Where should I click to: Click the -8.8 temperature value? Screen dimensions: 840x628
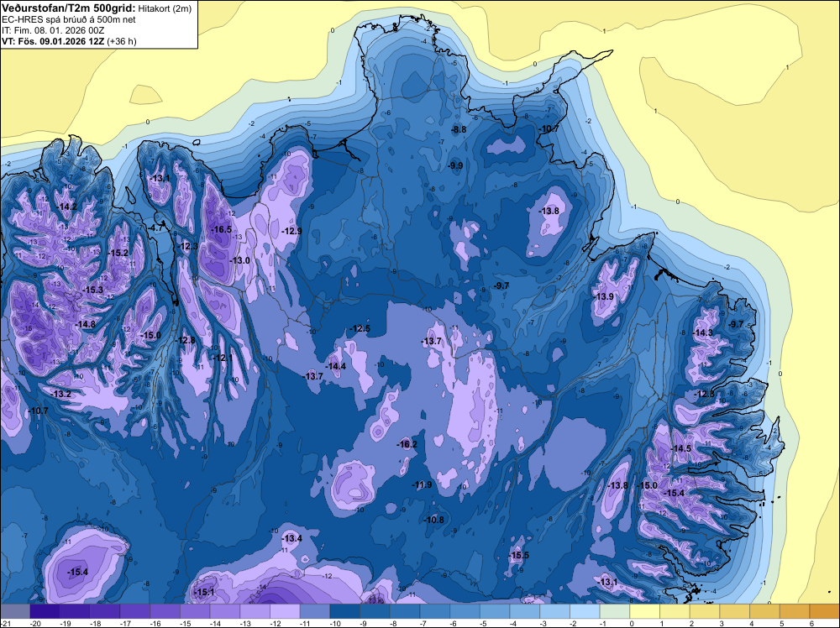pos(459,129)
